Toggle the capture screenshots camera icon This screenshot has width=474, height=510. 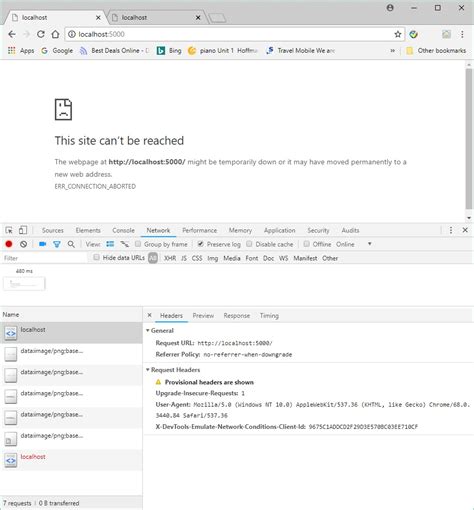click(x=42, y=244)
